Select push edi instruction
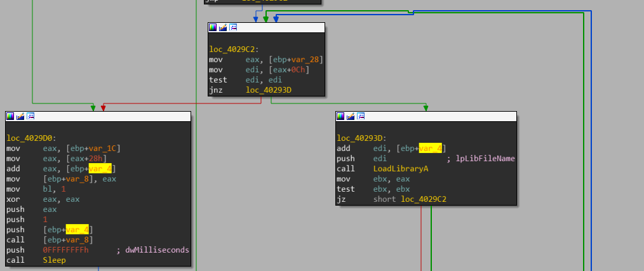The width and height of the screenshot is (644, 271). pos(361,159)
